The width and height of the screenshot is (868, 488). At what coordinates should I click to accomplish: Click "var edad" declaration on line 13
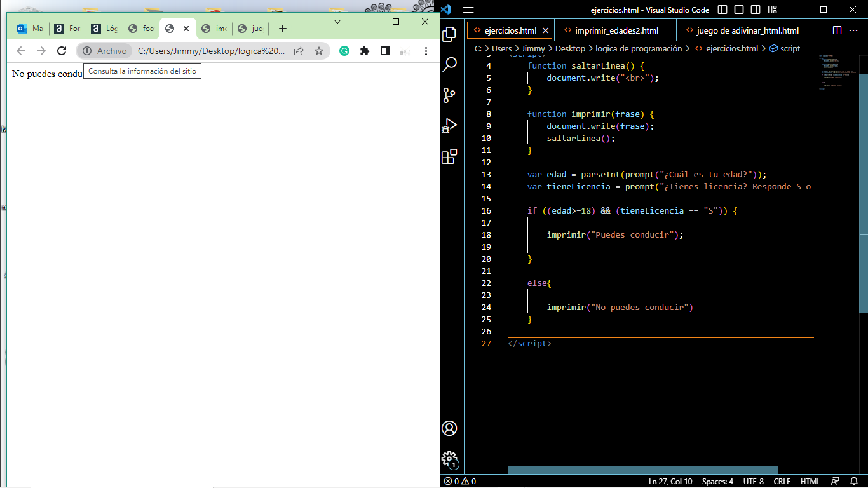(x=546, y=174)
